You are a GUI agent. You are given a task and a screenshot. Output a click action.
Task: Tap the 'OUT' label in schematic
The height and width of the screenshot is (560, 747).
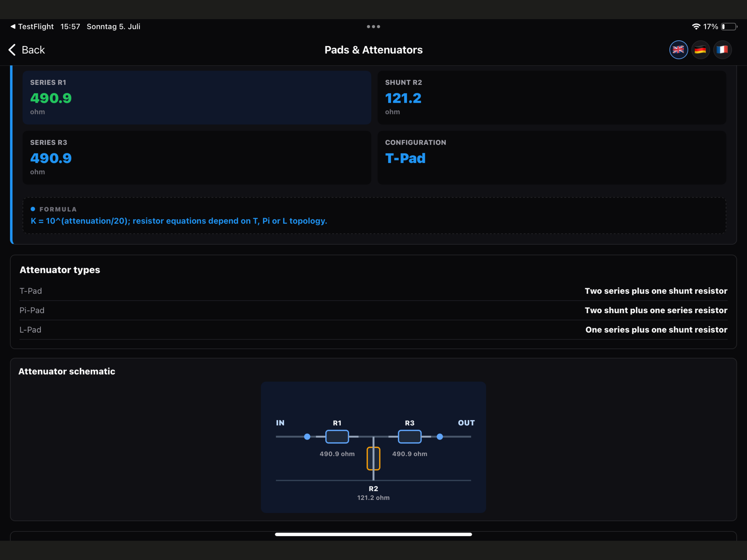coord(466,422)
